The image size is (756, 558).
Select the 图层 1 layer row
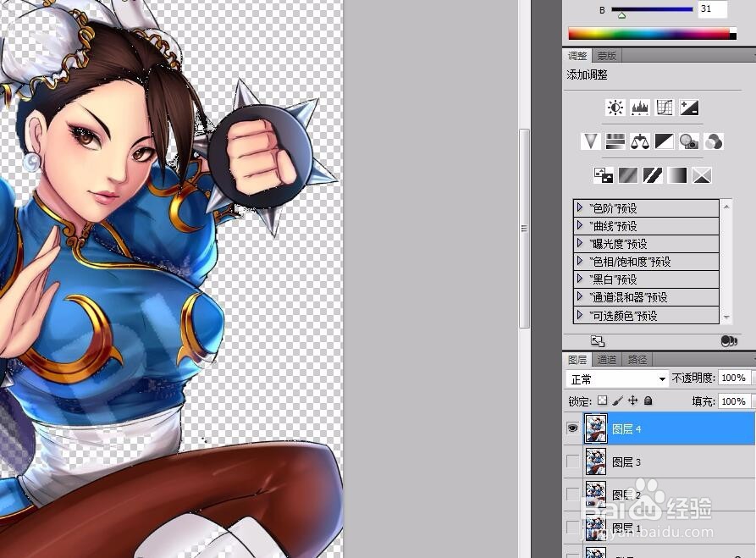[659, 528]
